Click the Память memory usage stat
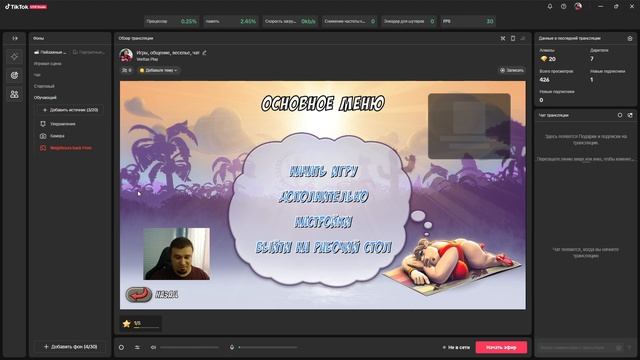This screenshot has height=360, width=640. [x=231, y=21]
